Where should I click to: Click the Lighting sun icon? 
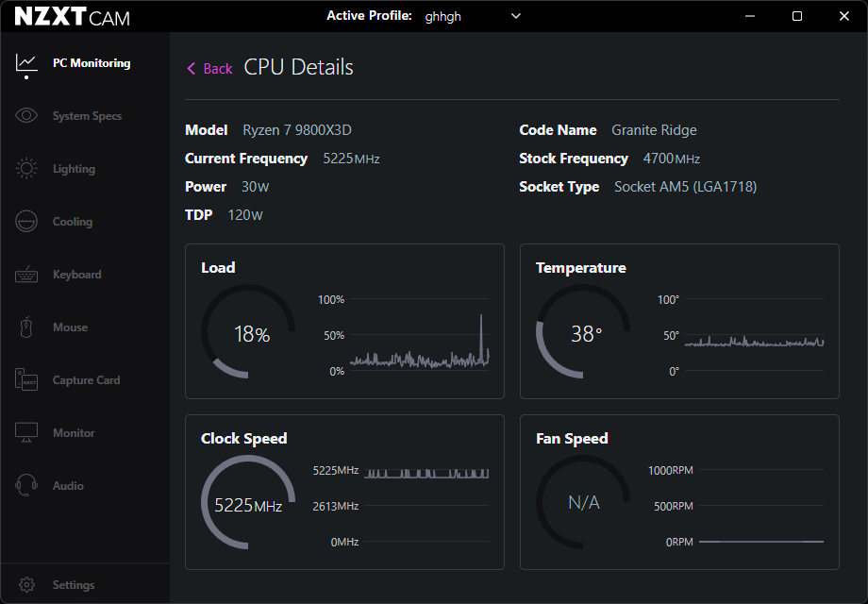26,168
